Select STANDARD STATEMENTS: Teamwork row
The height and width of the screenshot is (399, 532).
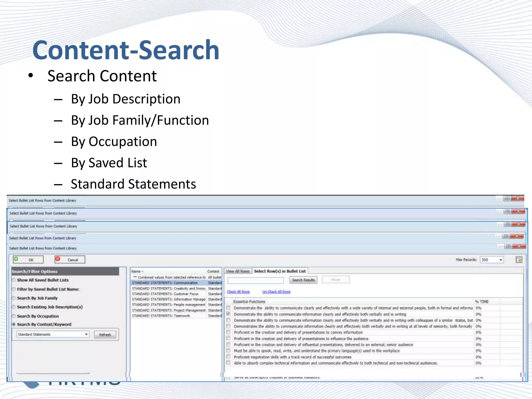(x=176, y=316)
